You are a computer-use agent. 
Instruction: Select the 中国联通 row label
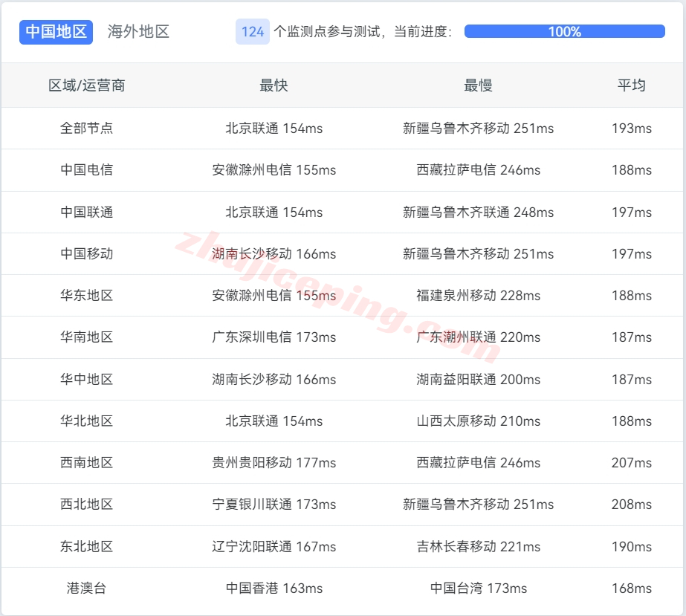pos(87,213)
